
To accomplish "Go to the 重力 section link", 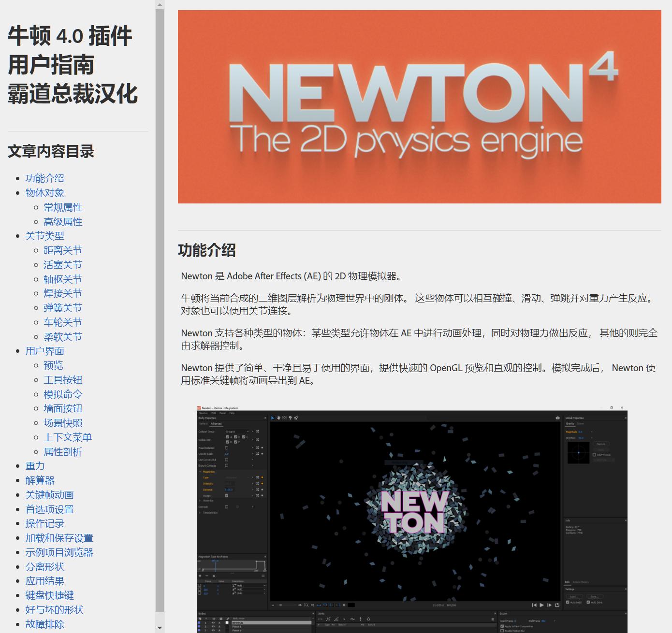I will pyautogui.click(x=35, y=466).
